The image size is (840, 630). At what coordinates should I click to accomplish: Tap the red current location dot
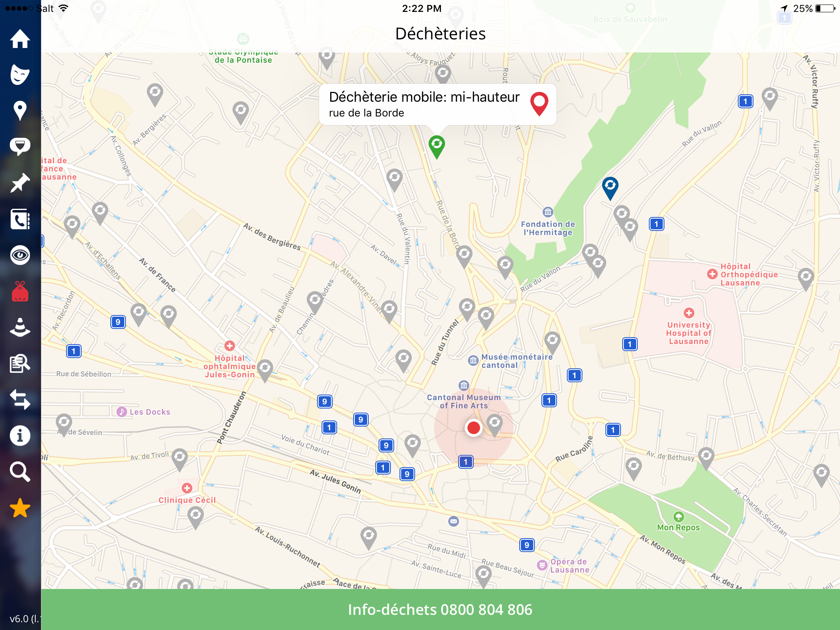tap(474, 428)
